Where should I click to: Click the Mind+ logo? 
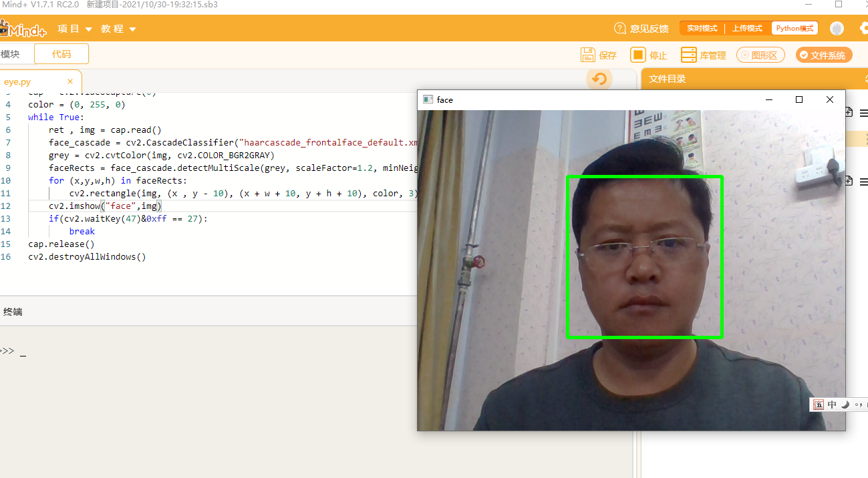[25, 29]
